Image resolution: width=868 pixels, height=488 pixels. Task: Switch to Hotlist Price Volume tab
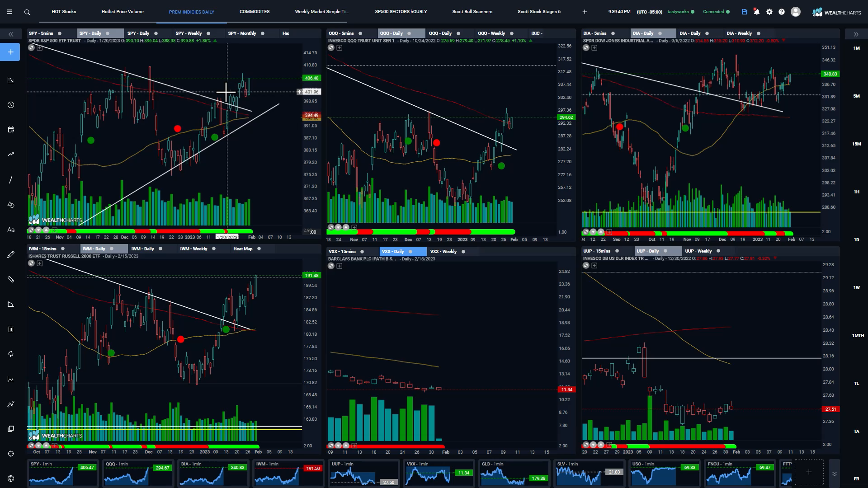click(x=123, y=12)
